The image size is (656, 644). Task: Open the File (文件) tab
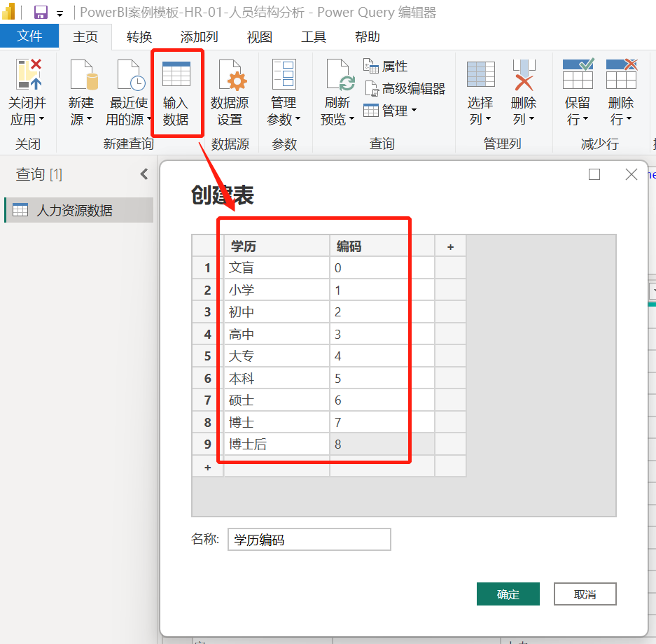[x=29, y=36]
